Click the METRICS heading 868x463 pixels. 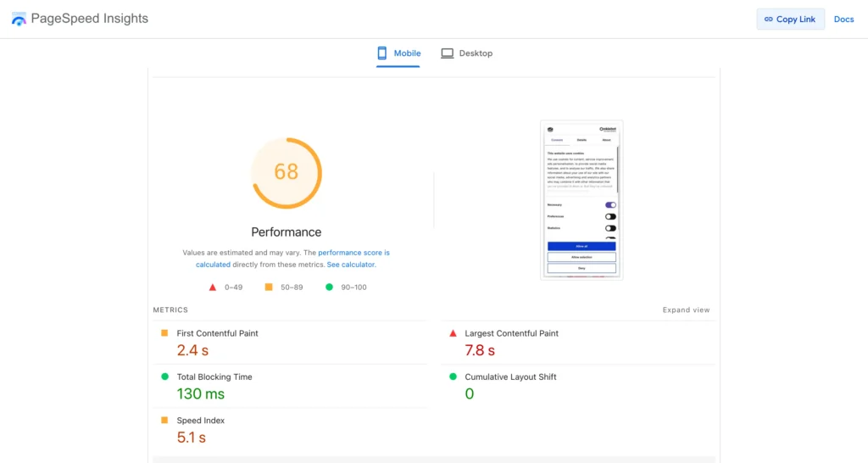click(x=170, y=310)
